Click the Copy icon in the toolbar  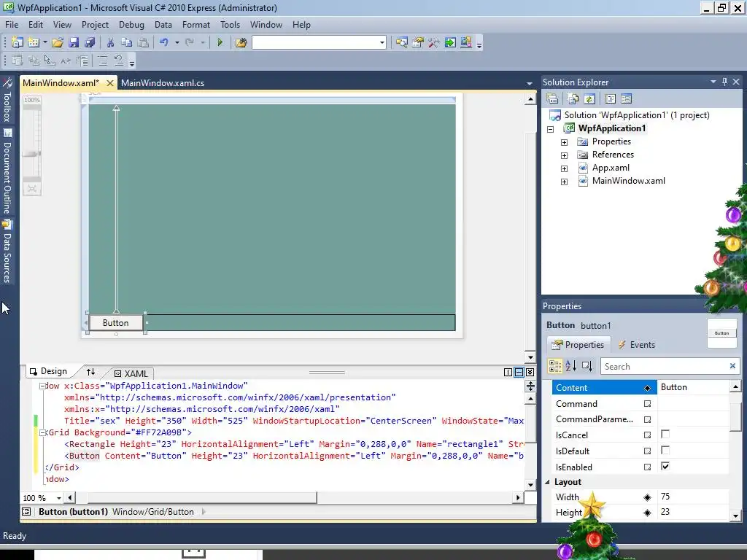click(127, 42)
